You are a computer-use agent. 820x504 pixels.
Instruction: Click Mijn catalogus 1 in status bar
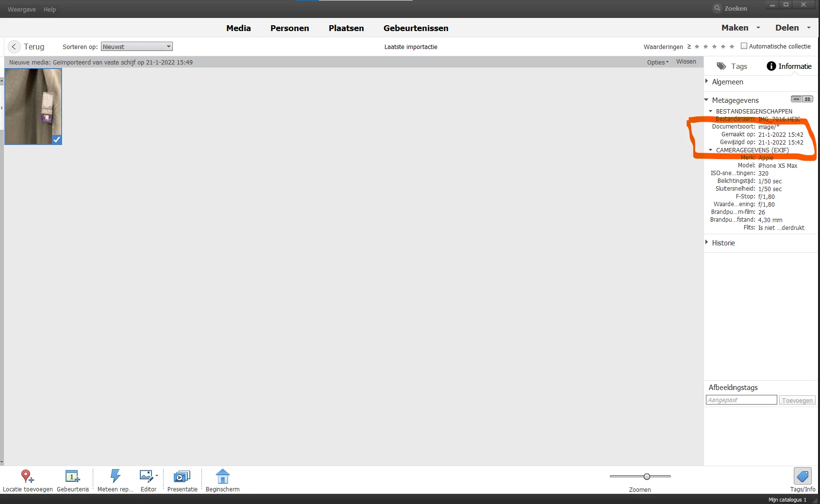(x=787, y=500)
